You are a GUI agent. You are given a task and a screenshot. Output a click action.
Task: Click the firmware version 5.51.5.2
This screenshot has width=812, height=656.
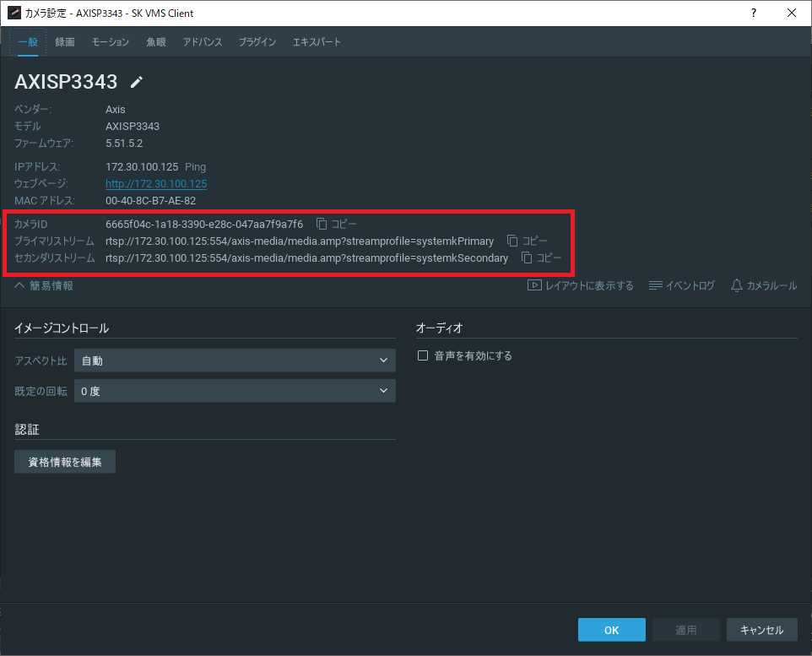tap(124, 143)
